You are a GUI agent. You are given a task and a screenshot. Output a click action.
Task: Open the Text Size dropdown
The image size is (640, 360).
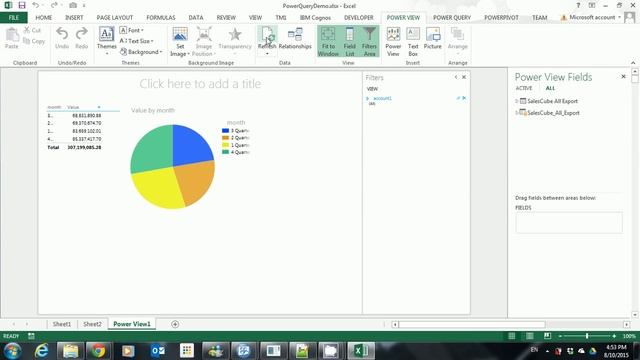pyautogui.click(x=136, y=41)
